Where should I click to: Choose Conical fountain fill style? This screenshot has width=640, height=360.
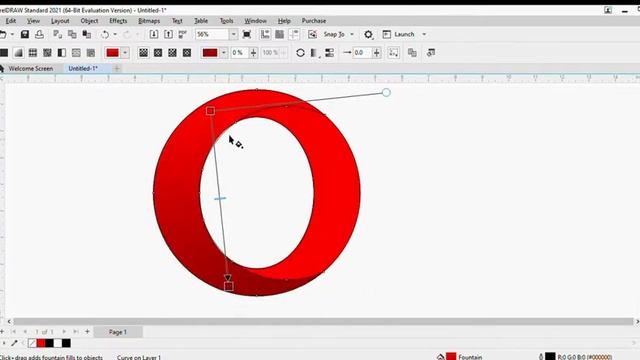(172, 53)
